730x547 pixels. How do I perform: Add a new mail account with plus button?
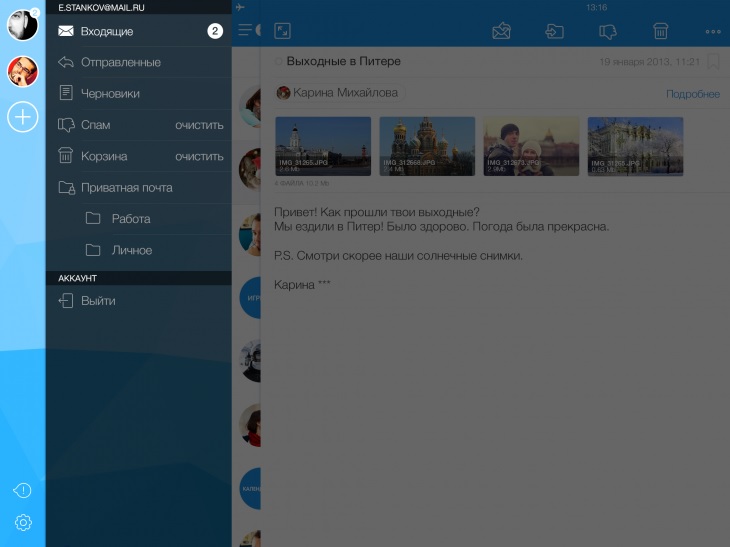22,117
